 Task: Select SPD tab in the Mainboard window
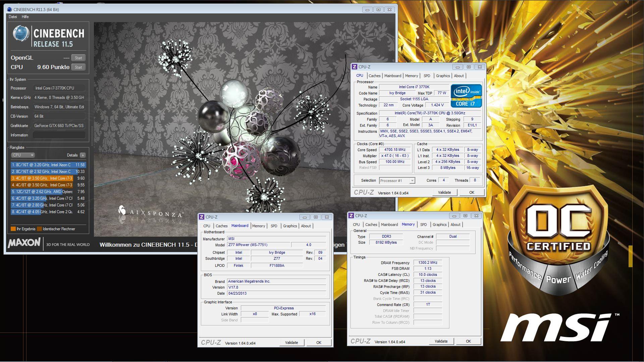coord(274,226)
